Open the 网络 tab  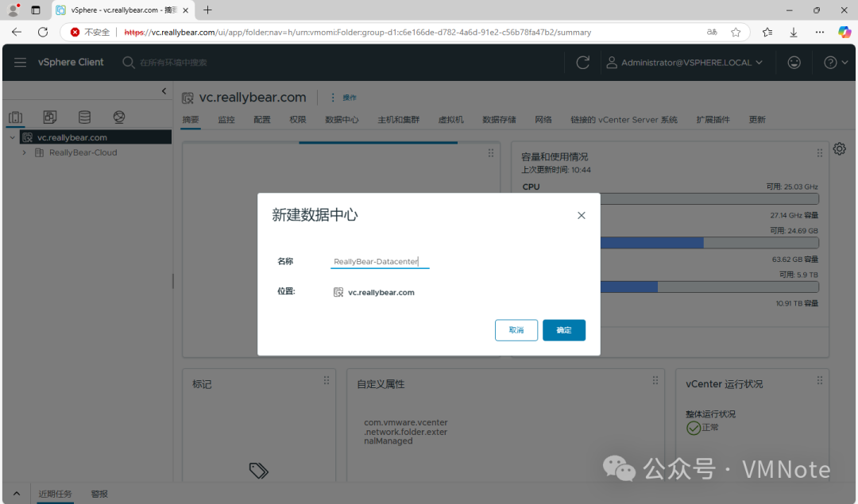(543, 120)
